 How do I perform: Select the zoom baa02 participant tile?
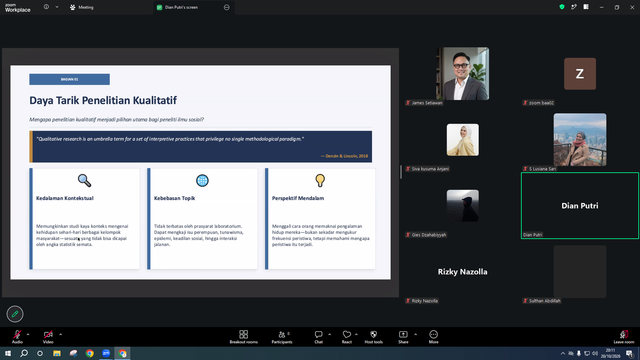(x=580, y=74)
